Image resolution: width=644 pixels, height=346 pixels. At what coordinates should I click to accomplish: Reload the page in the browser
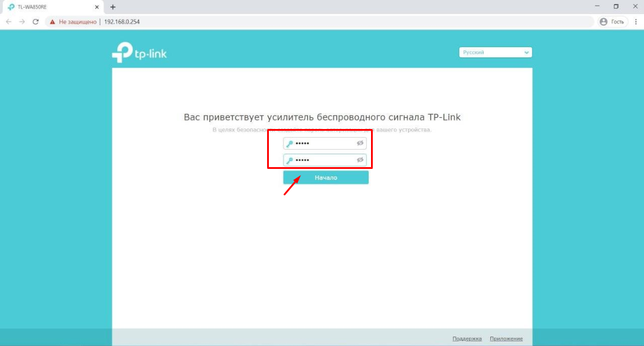click(x=36, y=22)
